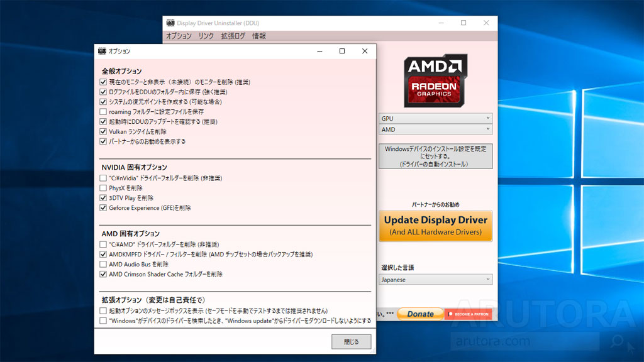Toggle save log files in DDU folder
This screenshot has height=362, width=644.
point(103,92)
